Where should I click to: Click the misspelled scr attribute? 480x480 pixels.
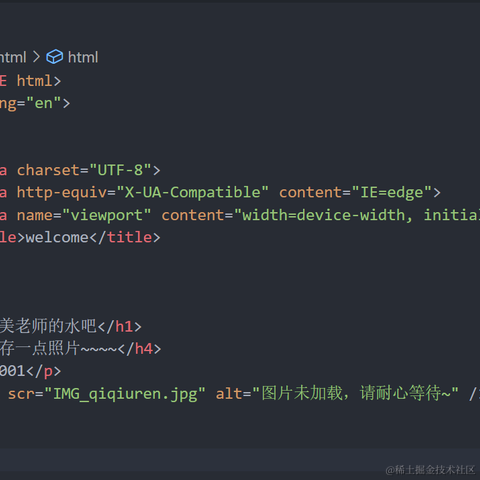click(x=21, y=394)
